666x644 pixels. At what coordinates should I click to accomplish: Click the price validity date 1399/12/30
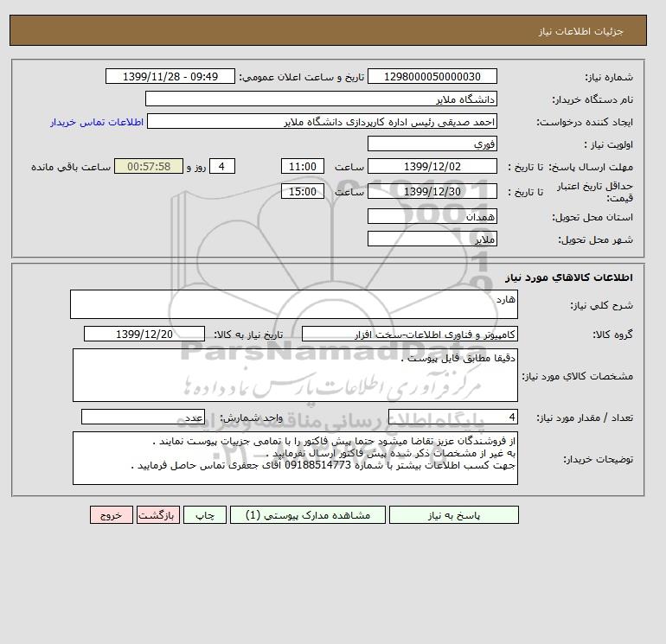coord(432,191)
